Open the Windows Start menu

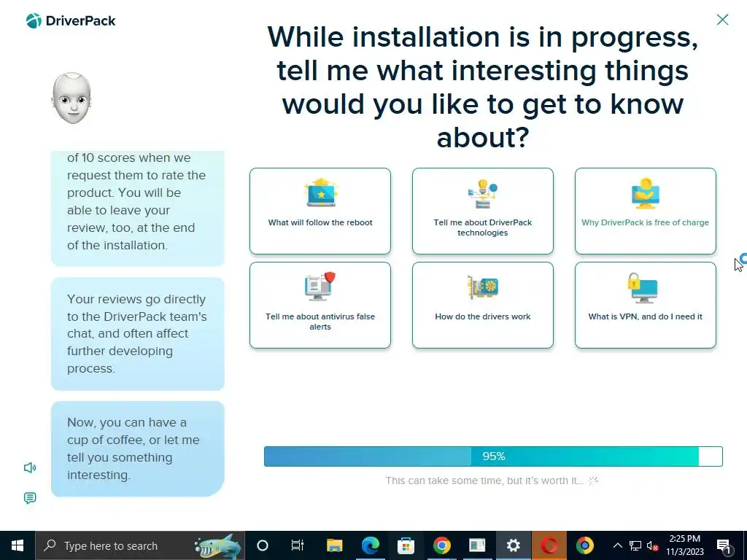click(18, 545)
